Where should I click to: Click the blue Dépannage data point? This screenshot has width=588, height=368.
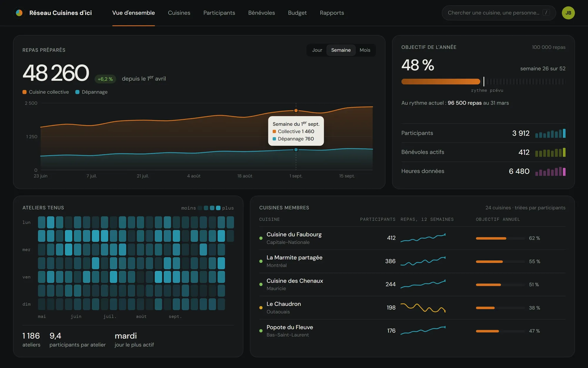coord(296,150)
